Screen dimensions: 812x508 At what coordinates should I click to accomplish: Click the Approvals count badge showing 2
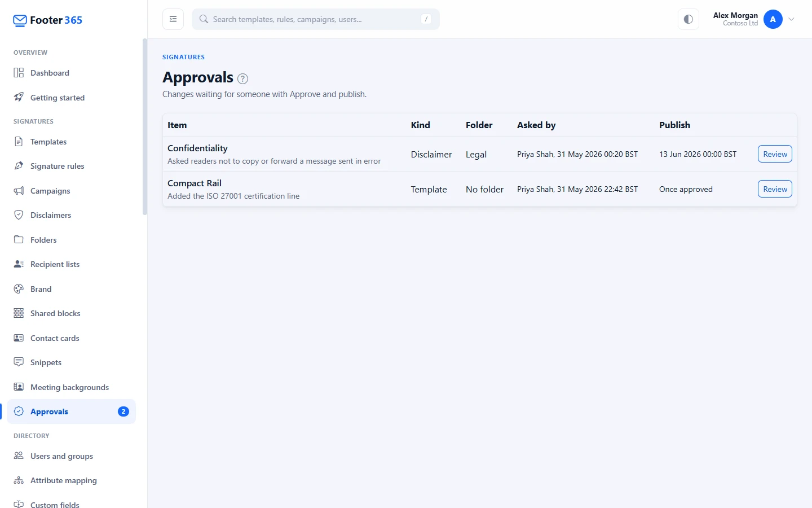tap(123, 411)
